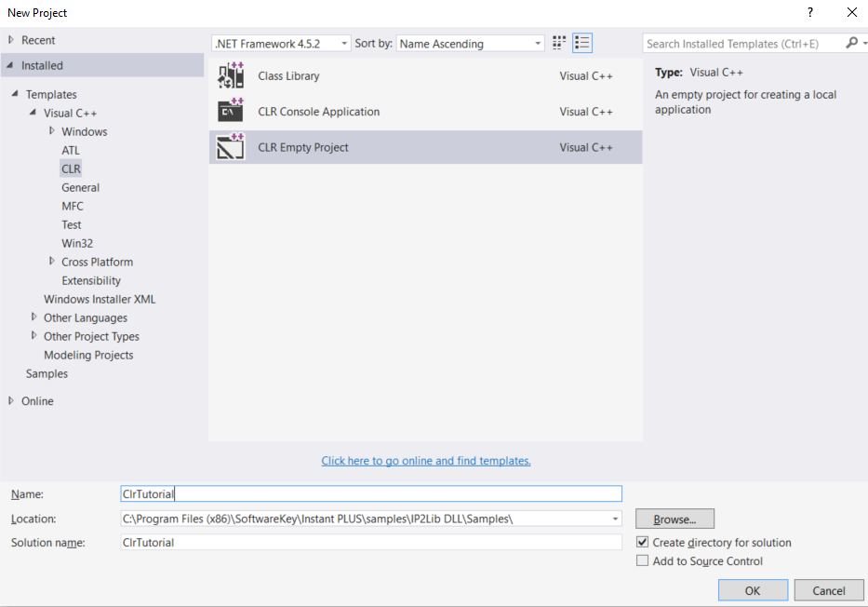Click the Search Installed Templates box
The image size is (868, 607).
[742, 43]
